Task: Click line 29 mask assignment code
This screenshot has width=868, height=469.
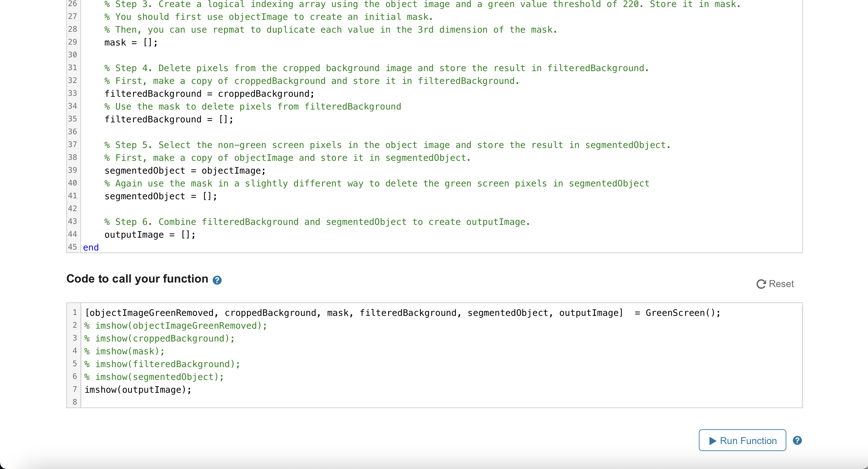Action: tap(131, 43)
